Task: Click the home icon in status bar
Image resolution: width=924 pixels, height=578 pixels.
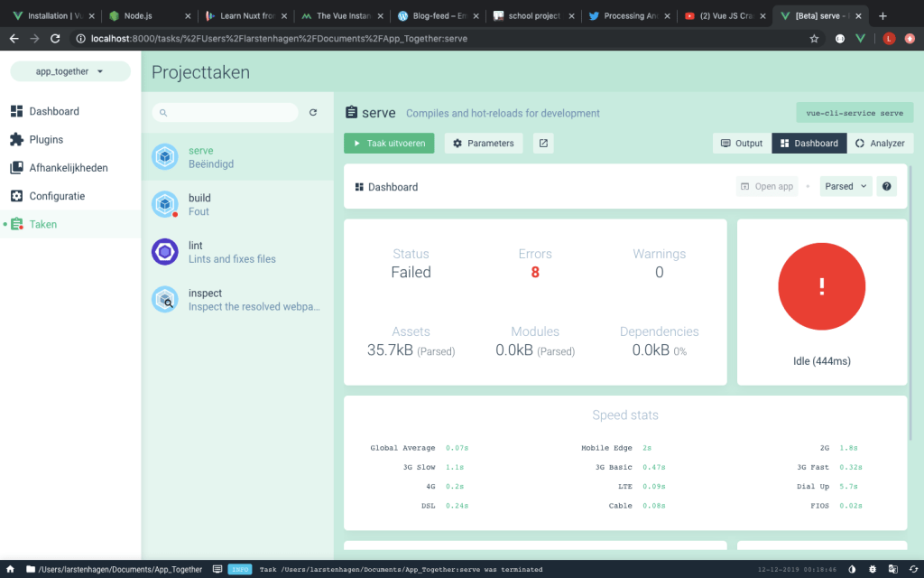Action: [11, 570]
